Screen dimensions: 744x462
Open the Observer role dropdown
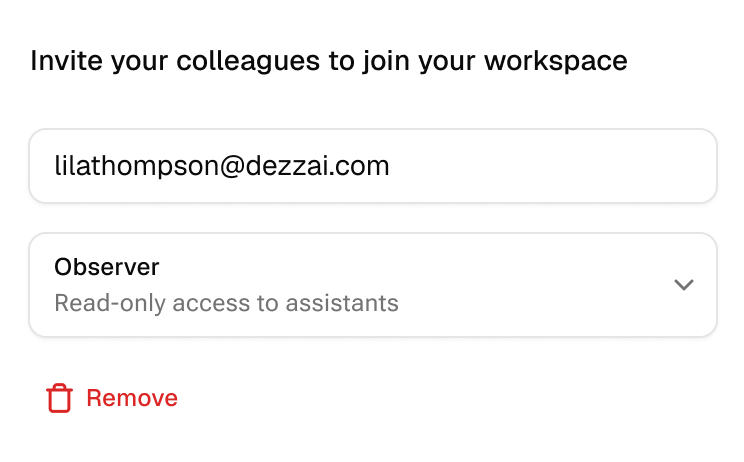click(372, 285)
